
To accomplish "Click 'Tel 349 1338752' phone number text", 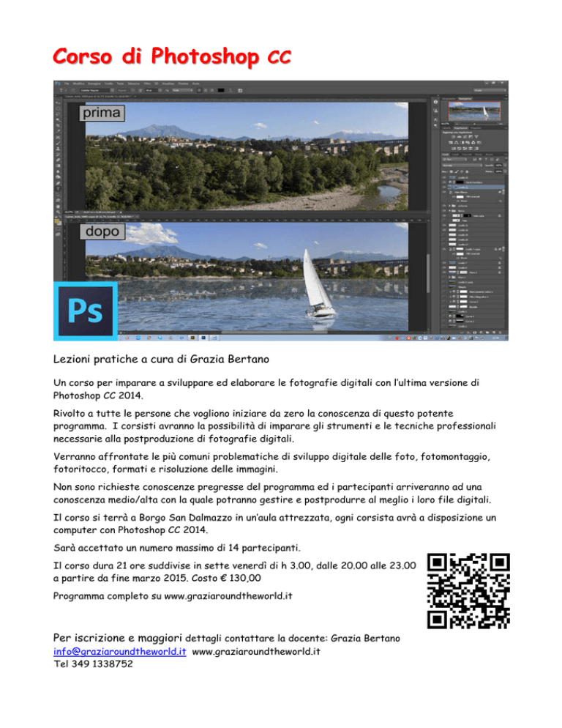I will [x=93, y=664].
